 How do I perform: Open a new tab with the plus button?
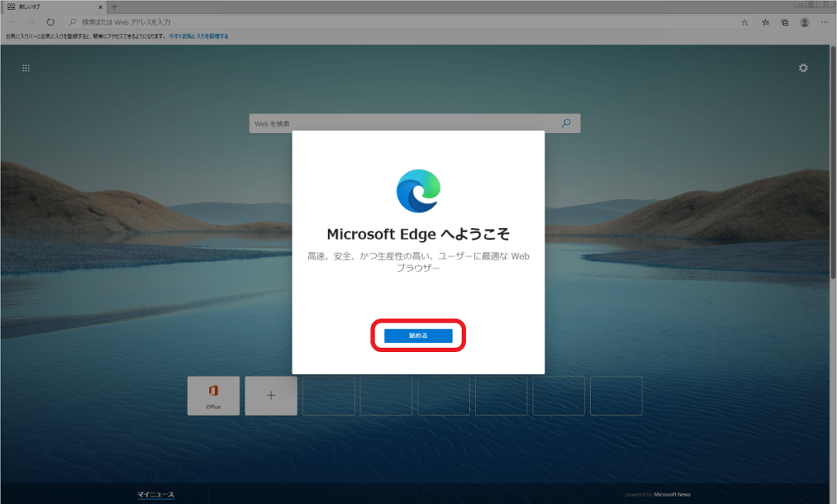pos(114,7)
